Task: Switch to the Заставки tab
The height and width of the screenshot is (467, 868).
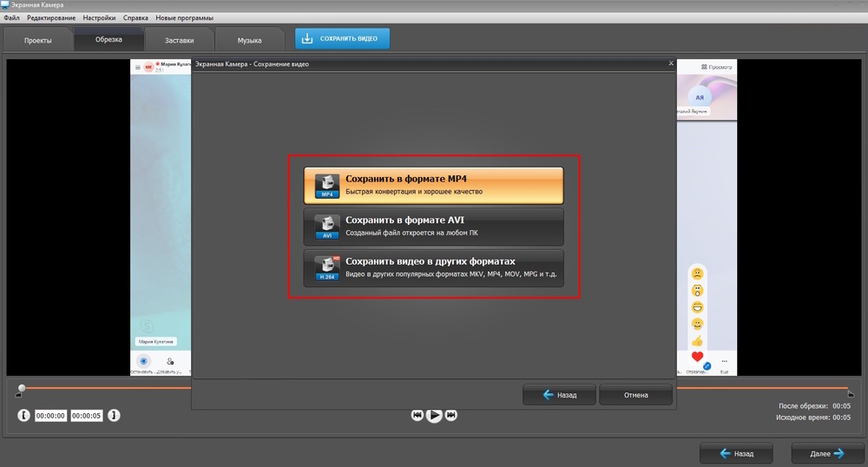Action: point(179,41)
